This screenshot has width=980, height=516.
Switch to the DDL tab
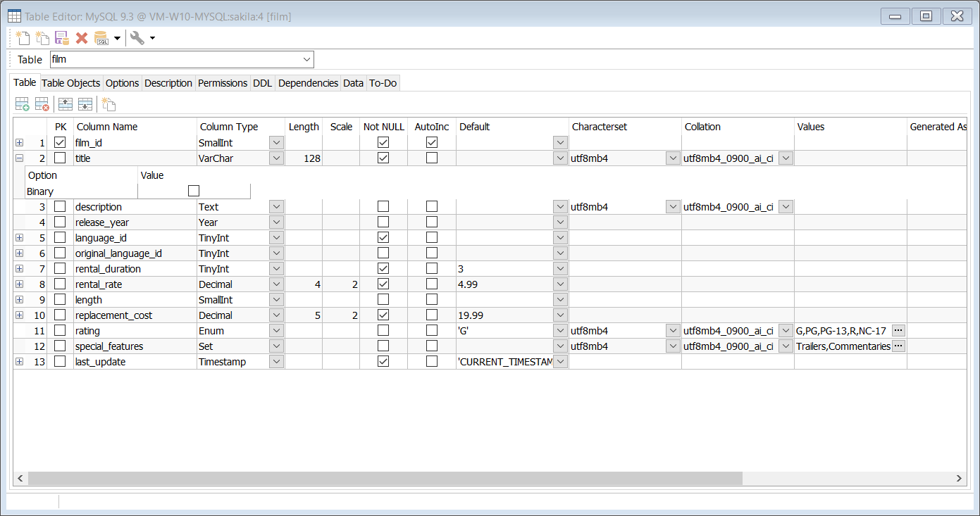(x=262, y=83)
